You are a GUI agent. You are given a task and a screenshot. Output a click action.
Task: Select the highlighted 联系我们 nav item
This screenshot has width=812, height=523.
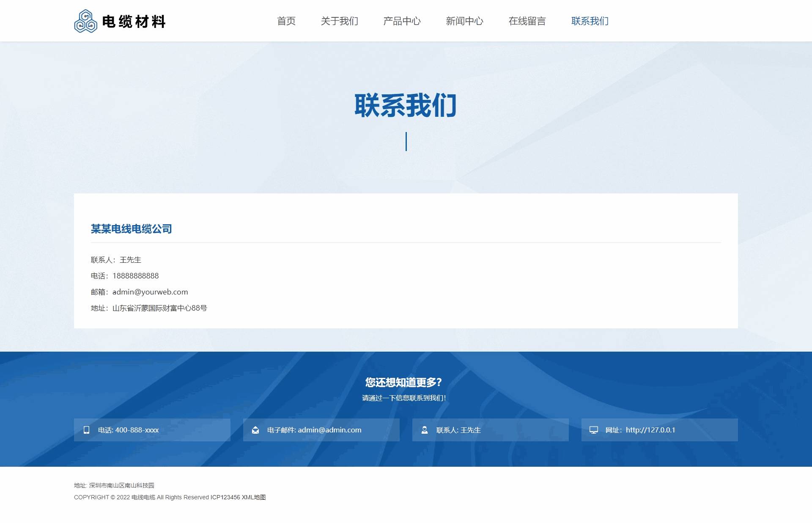pyautogui.click(x=589, y=21)
